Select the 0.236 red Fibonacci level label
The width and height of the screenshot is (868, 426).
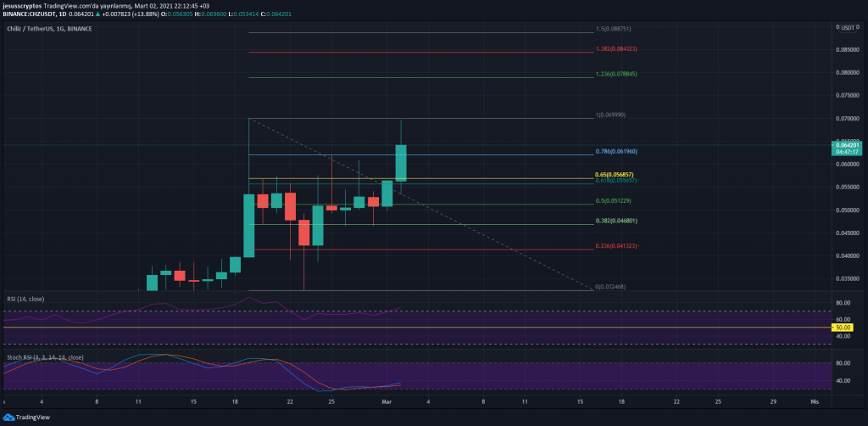pyautogui.click(x=616, y=246)
